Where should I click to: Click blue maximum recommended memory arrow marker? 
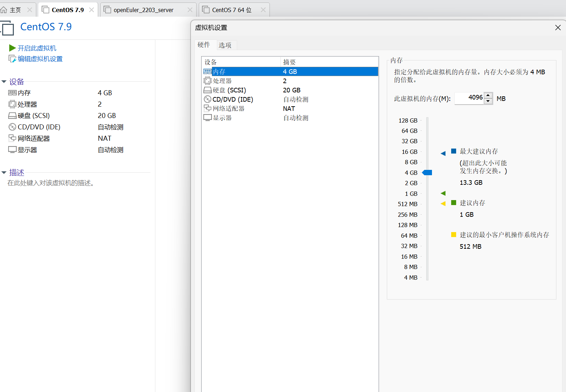click(443, 154)
